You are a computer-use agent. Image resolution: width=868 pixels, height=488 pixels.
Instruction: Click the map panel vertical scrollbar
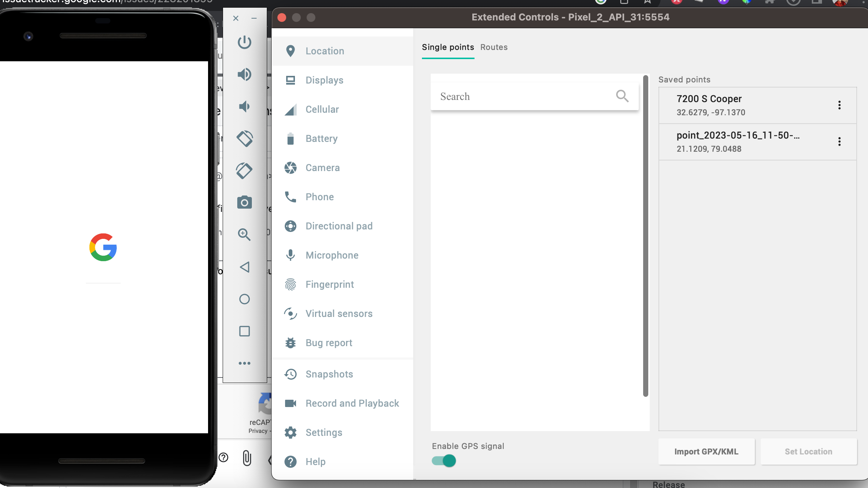645,236
